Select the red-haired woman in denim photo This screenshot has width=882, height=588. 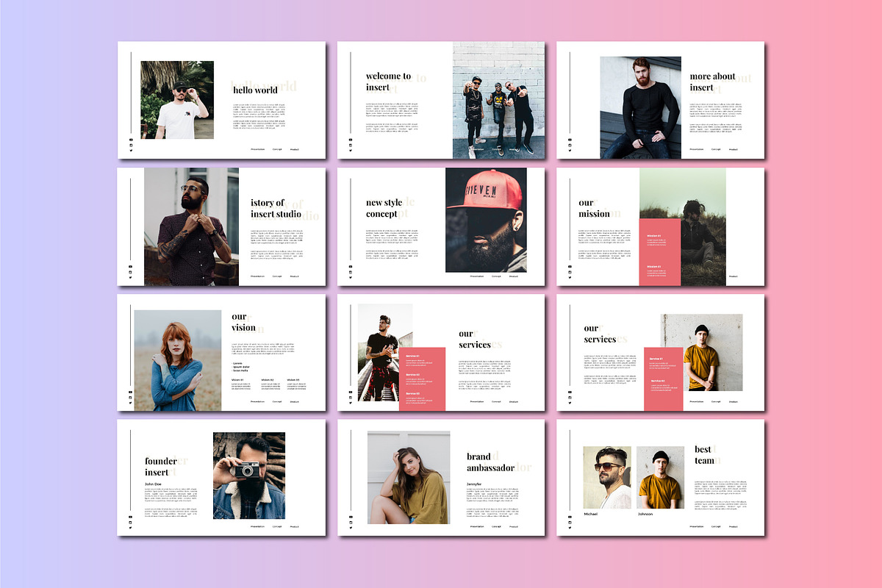click(x=178, y=360)
